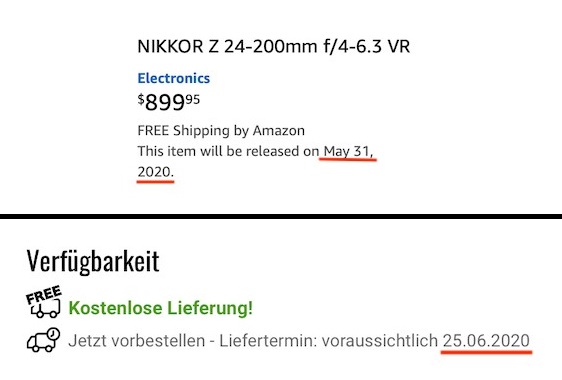The width and height of the screenshot is (562, 380).
Task: Click the f/4-6.3 VR part of title
Action: pos(366,47)
